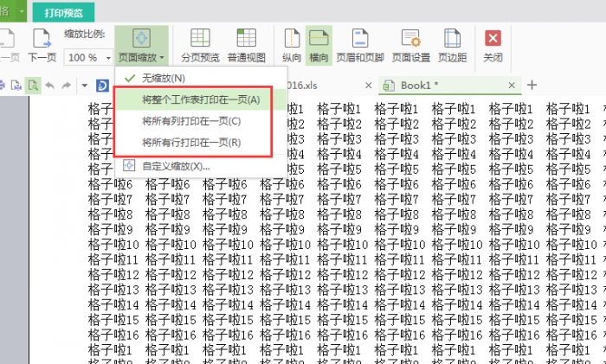Click the blue D logo icon
The height and width of the screenshot is (364, 606).
tap(102, 86)
